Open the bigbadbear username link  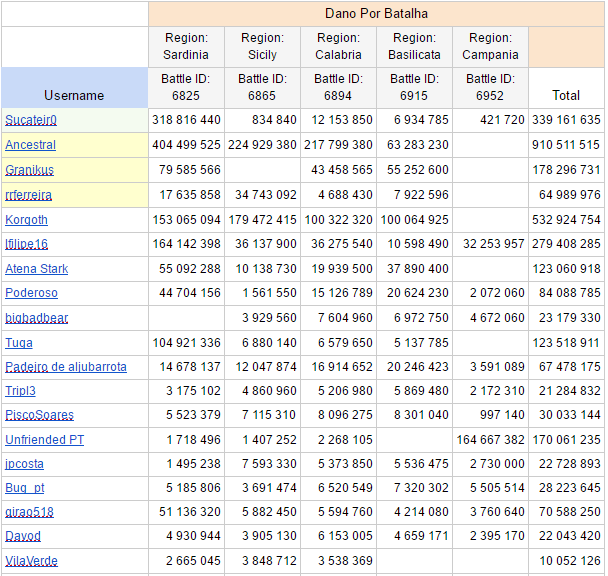[x=36, y=318]
